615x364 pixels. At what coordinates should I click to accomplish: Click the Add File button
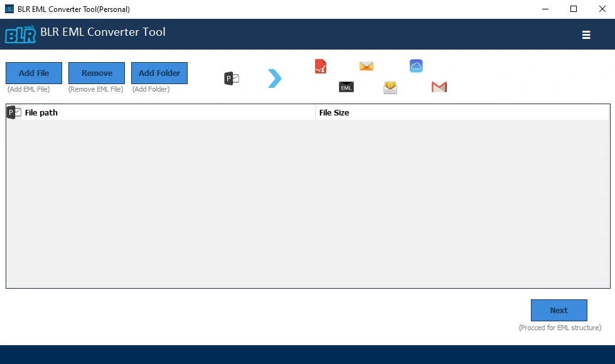pos(33,73)
